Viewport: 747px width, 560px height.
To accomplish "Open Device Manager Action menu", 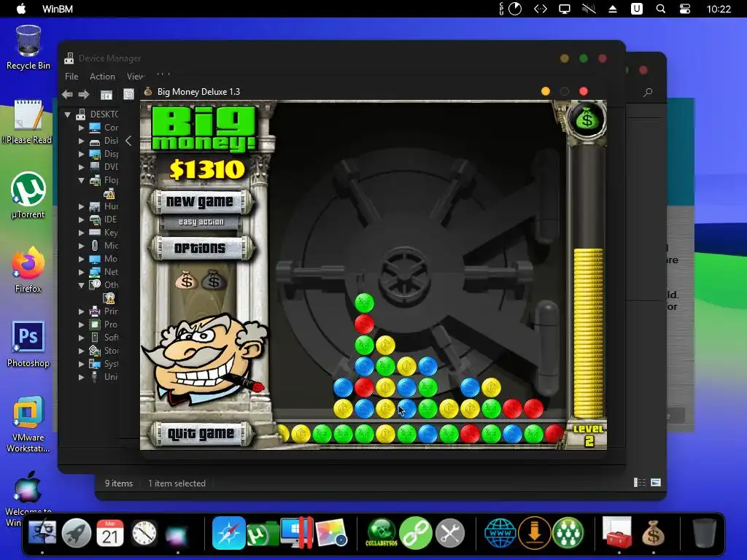I will pos(102,76).
